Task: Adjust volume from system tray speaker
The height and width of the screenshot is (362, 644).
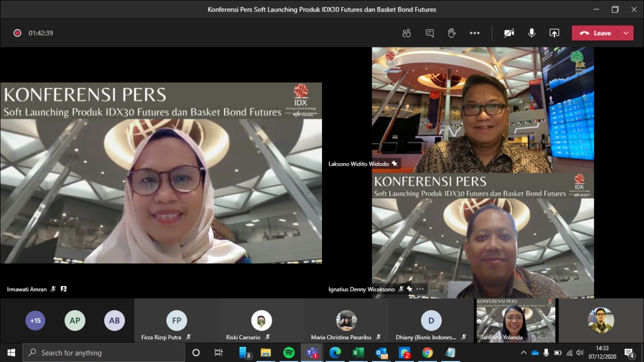Action: coord(580,353)
